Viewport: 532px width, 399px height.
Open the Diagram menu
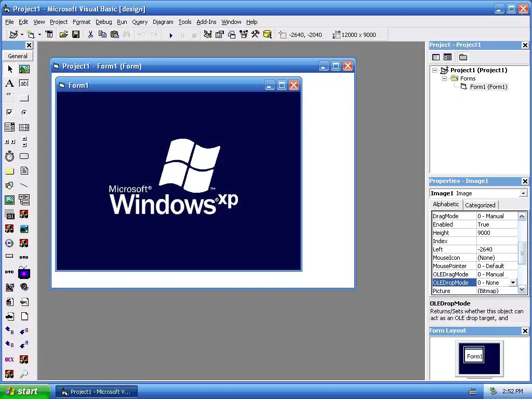(x=163, y=22)
